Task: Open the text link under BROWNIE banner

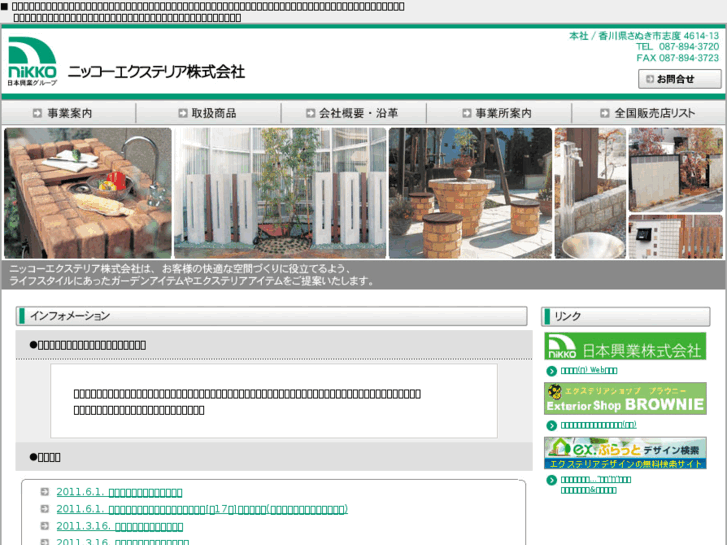Action: click(x=598, y=425)
